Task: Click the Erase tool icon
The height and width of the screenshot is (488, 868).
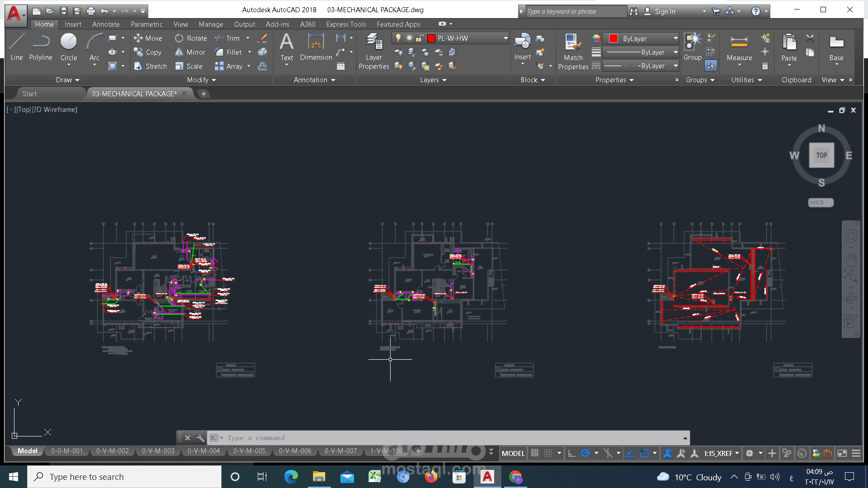Action: pos(262,38)
